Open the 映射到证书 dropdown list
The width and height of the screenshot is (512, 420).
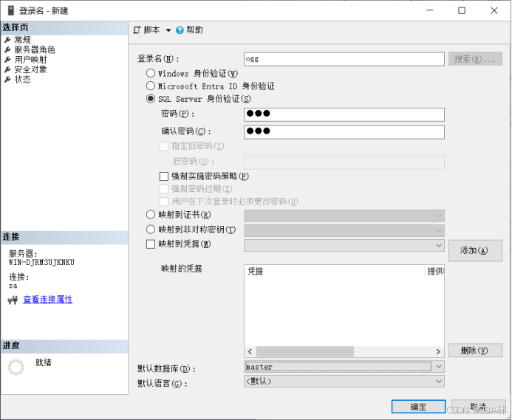click(x=439, y=216)
